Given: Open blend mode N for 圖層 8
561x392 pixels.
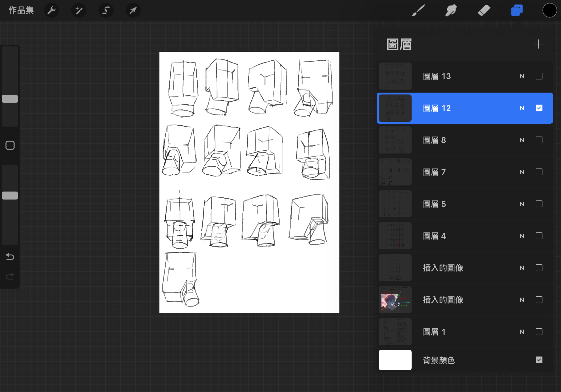Looking at the screenshot, I should (522, 140).
